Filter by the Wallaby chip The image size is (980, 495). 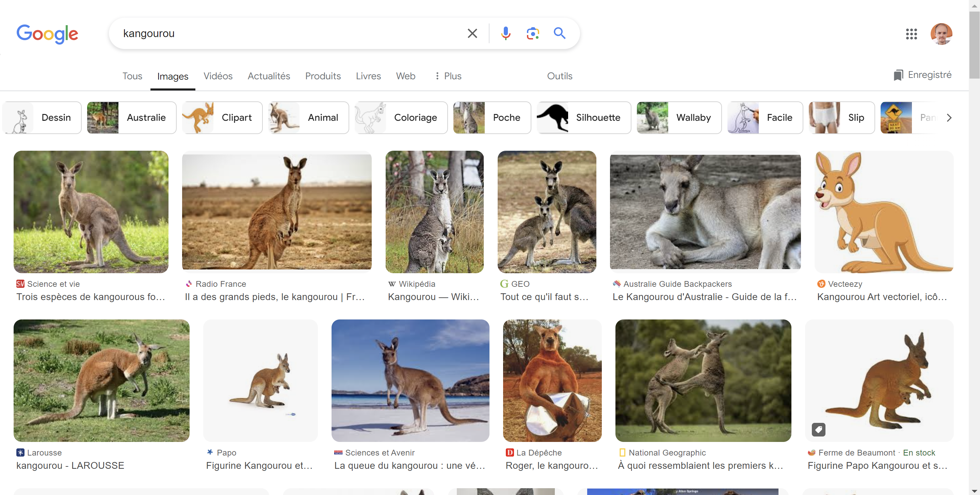tap(679, 117)
